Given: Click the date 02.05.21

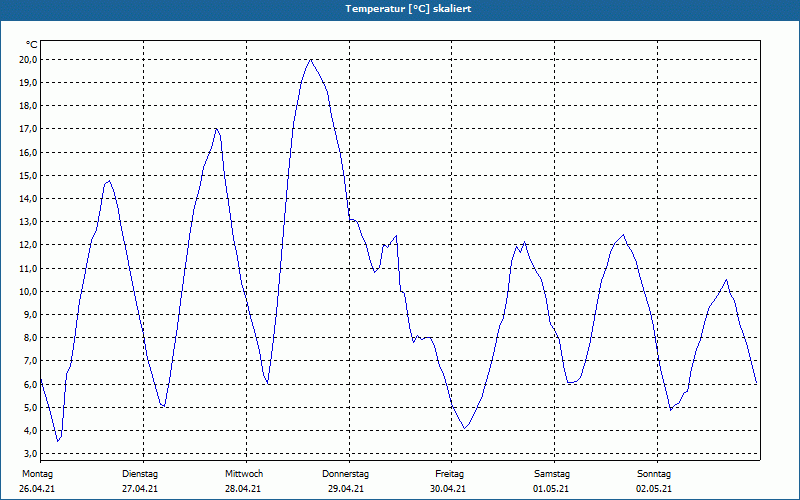Looking at the screenshot, I should [654, 489].
